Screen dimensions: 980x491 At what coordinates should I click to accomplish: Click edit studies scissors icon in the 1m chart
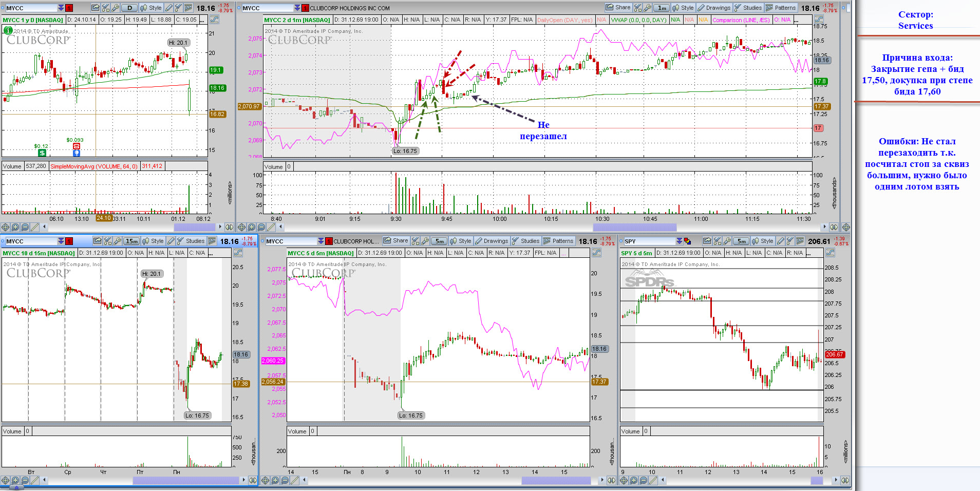637,7
